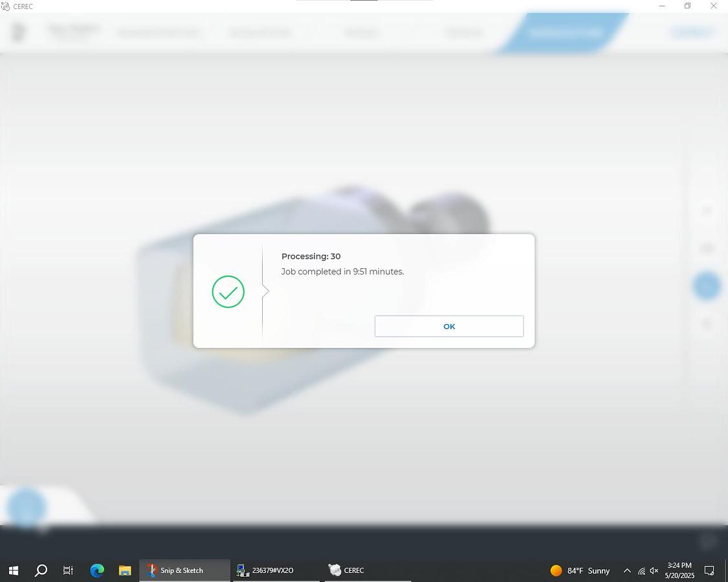This screenshot has width=728, height=582.
Task: Open Task View from the taskbar
Action: click(x=68, y=570)
